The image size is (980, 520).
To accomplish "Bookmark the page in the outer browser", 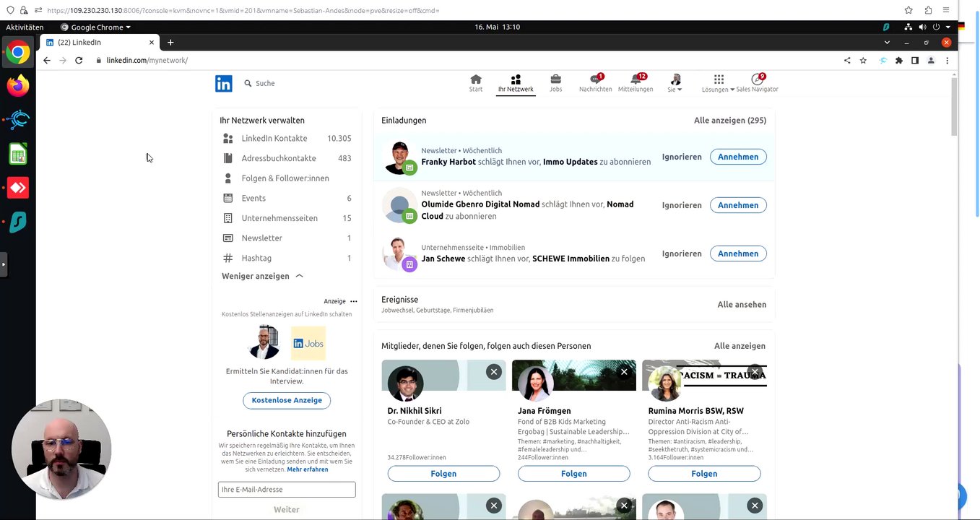I will point(909,10).
